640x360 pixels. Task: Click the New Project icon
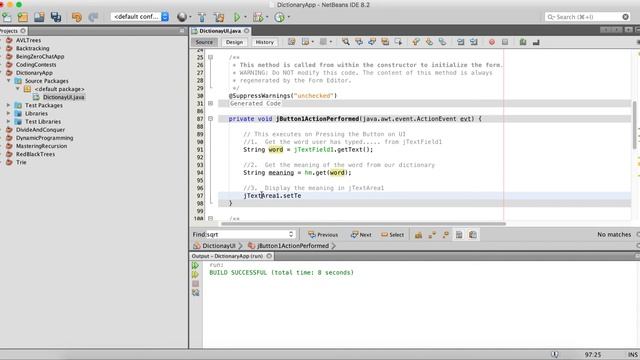pyautogui.click(x=23, y=17)
